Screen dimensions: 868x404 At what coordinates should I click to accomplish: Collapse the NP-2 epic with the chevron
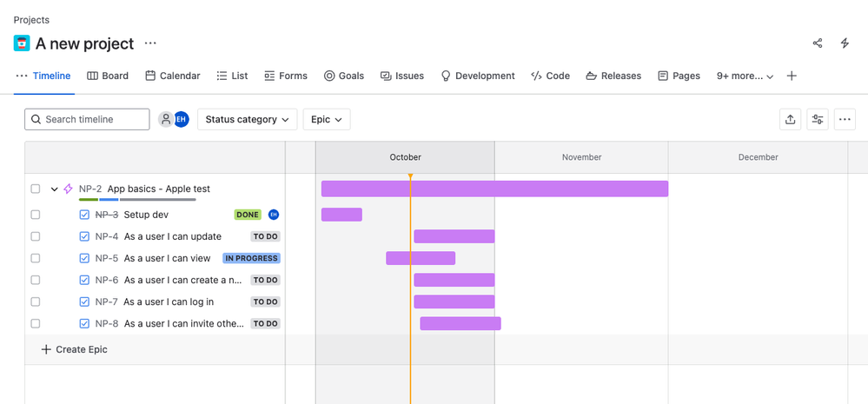tap(54, 189)
